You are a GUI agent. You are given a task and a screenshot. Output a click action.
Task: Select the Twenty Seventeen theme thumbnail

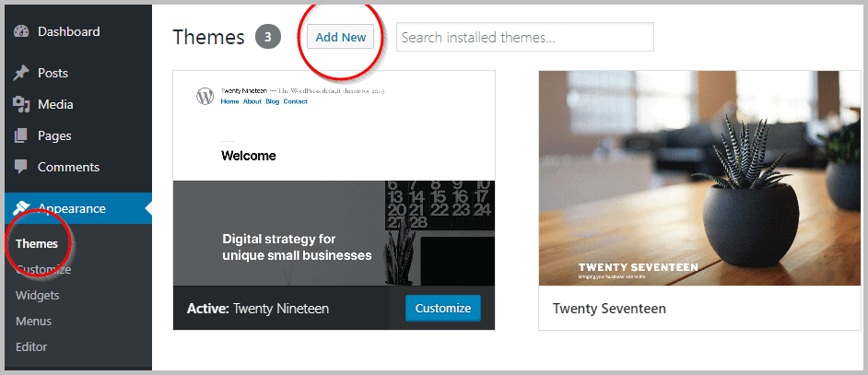pyautogui.click(x=699, y=178)
